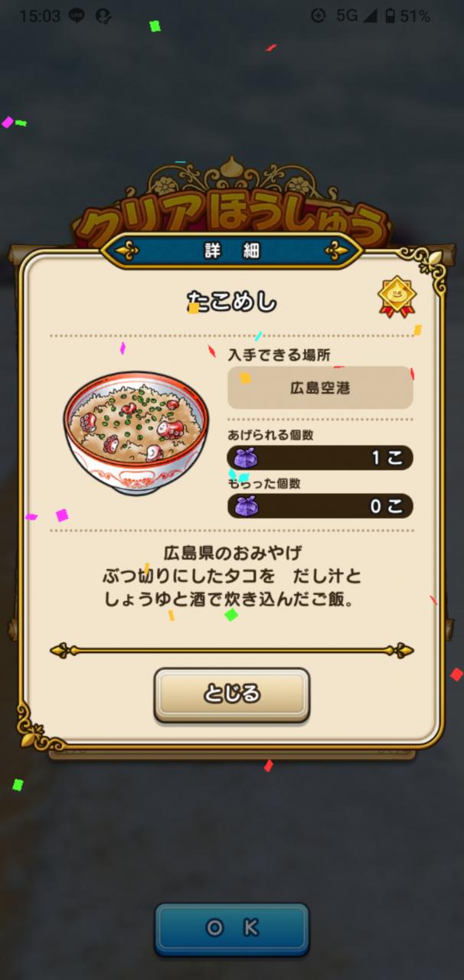
Task: Tap the item description text 広島県のおみやげ
Action: click(231, 553)
